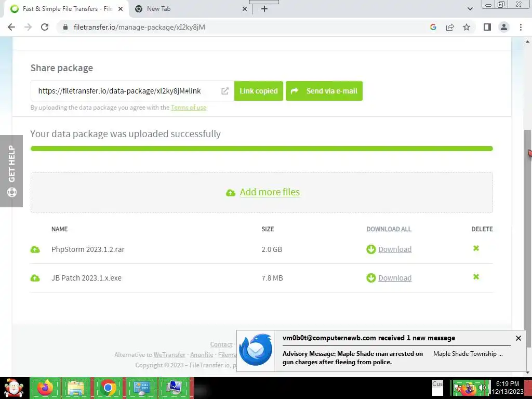
Task: Select the file name PhpStorm 2023.1.2.rar
Action: click(88, 249)
